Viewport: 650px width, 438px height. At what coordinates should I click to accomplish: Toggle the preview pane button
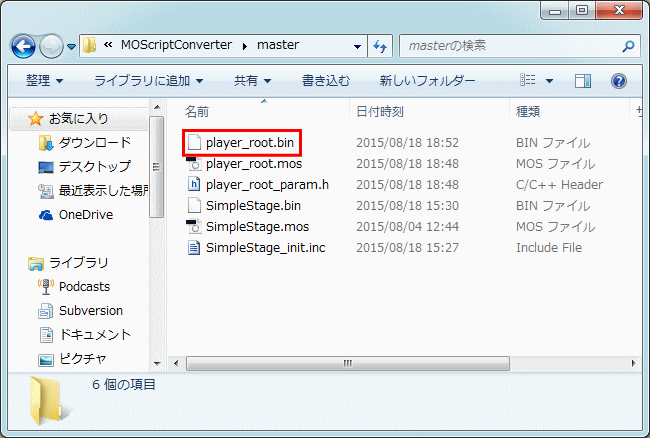pyautogui.click(x=582, y=81)
